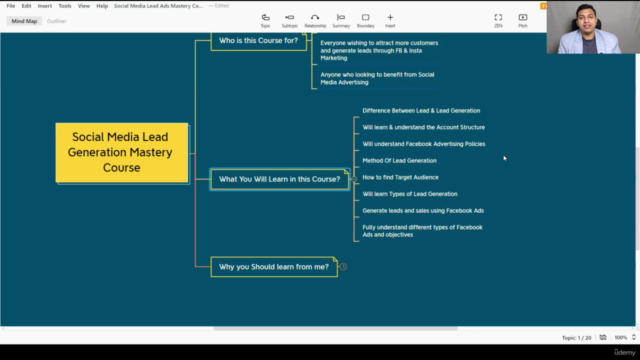Collapse the 'What You Will Learn' branch
The height and width of the screenshot is (360, 640).
pos(353,179)
